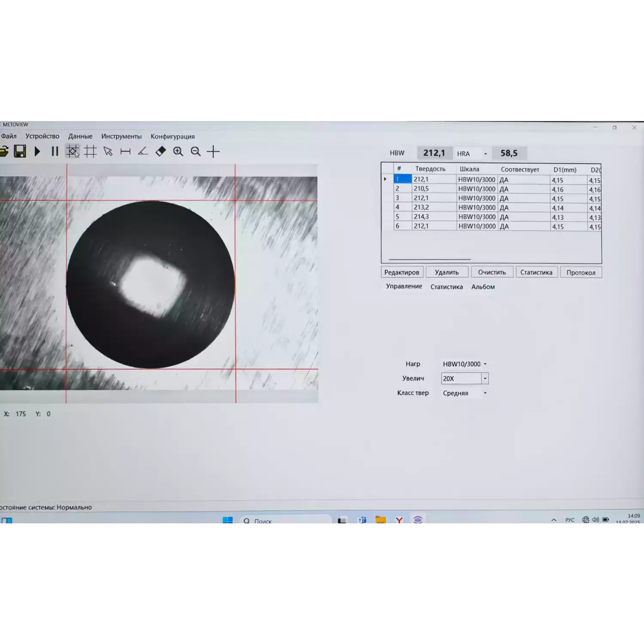Expand the HRA scale dropdown
This screenshot has width=644, height=644.
tap(486, 154)
